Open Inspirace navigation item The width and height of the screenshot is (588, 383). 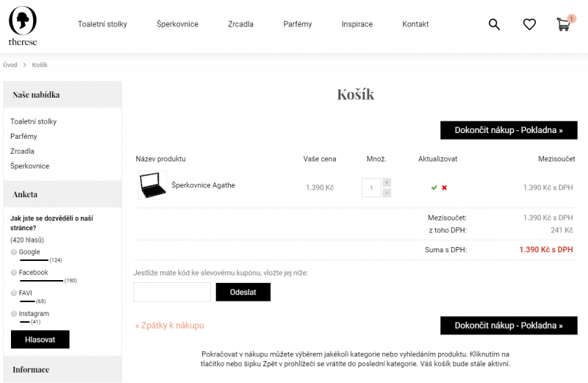357,24
